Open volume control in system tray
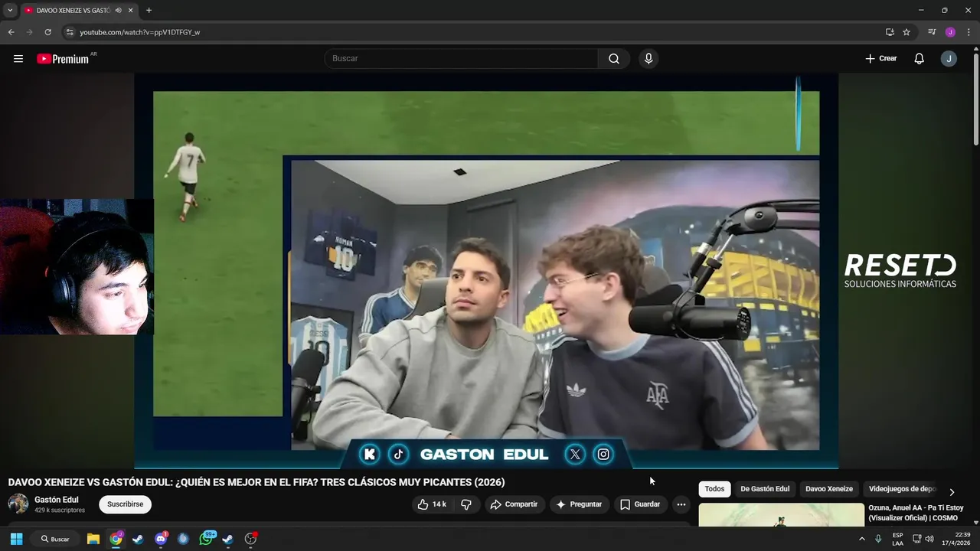This screenshot has width=980, height=551. tap(929, 539)
